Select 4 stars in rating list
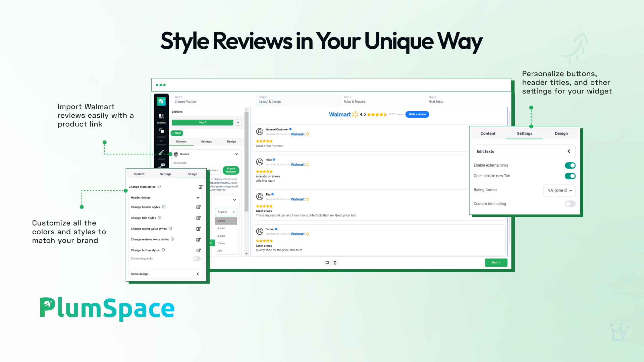The image size is (644, 362). [x=222, y=229]
